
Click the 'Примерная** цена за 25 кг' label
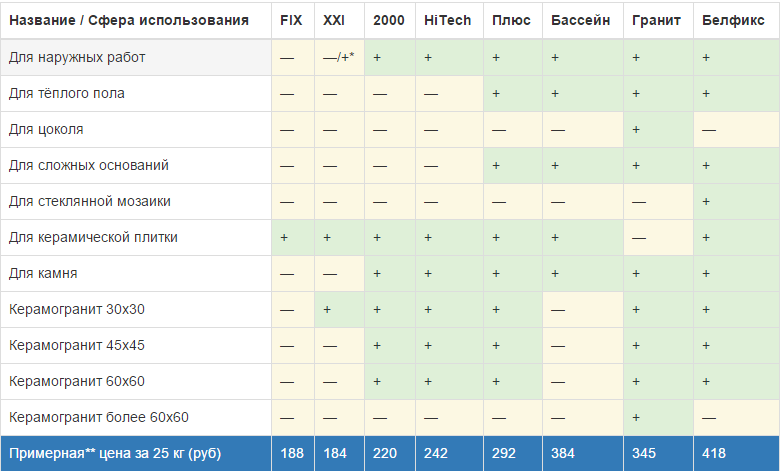[x=115, y=454]
